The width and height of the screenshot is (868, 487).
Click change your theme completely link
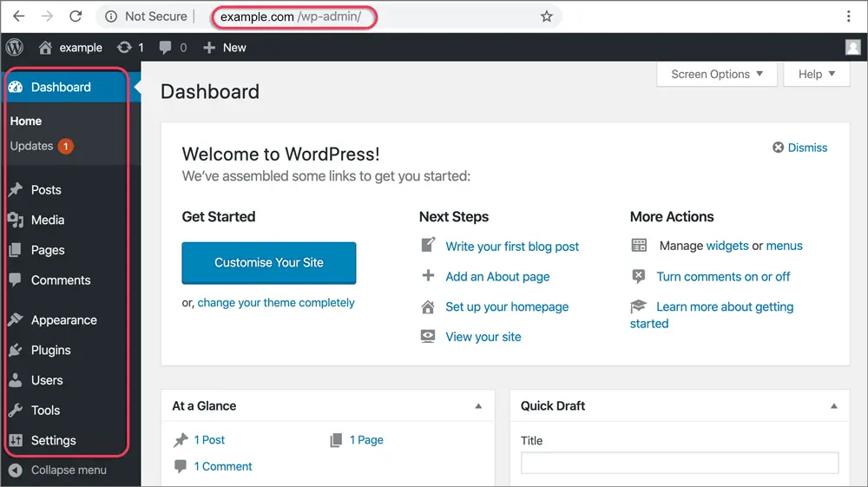276,303
